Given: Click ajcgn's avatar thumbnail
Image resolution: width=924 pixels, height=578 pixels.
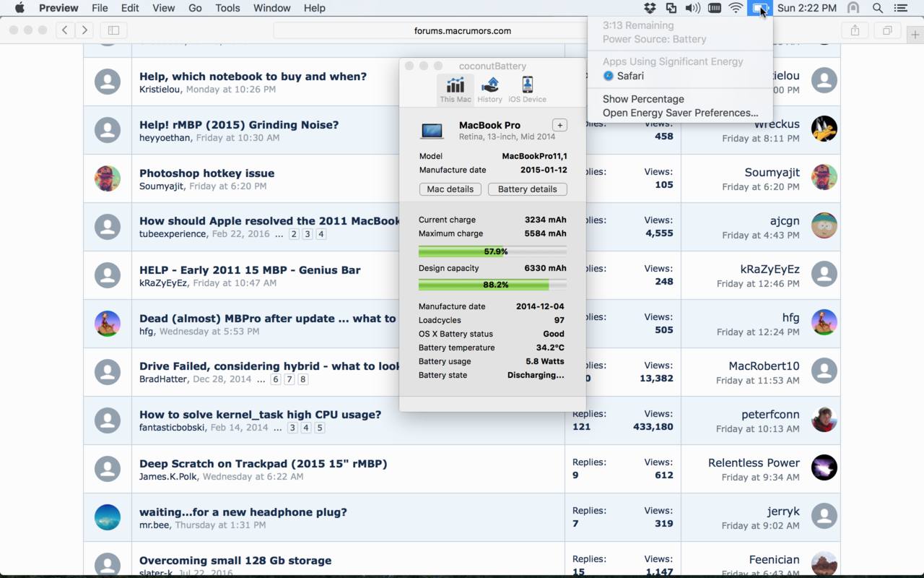Looking at the screenshot, I should tap(824, 225).
